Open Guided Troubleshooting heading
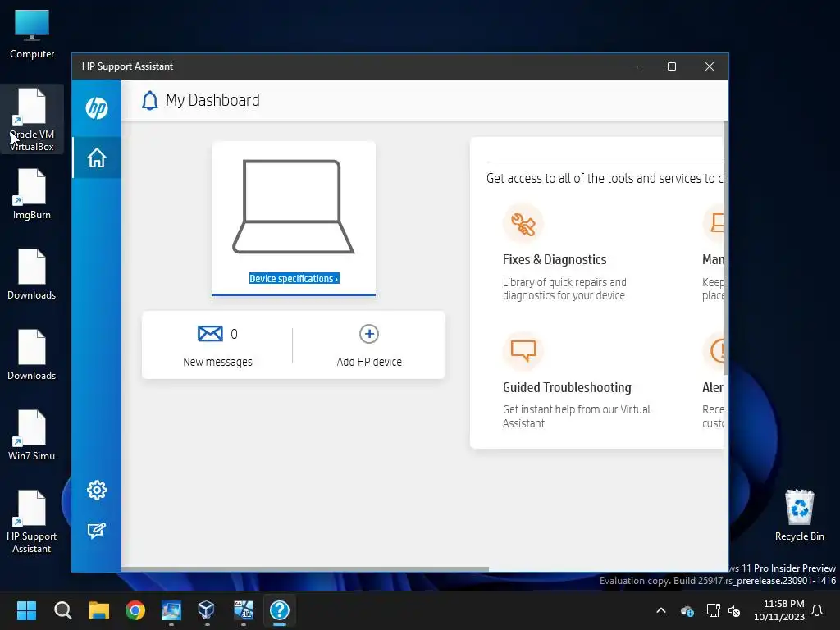 (x=567, y=387)
